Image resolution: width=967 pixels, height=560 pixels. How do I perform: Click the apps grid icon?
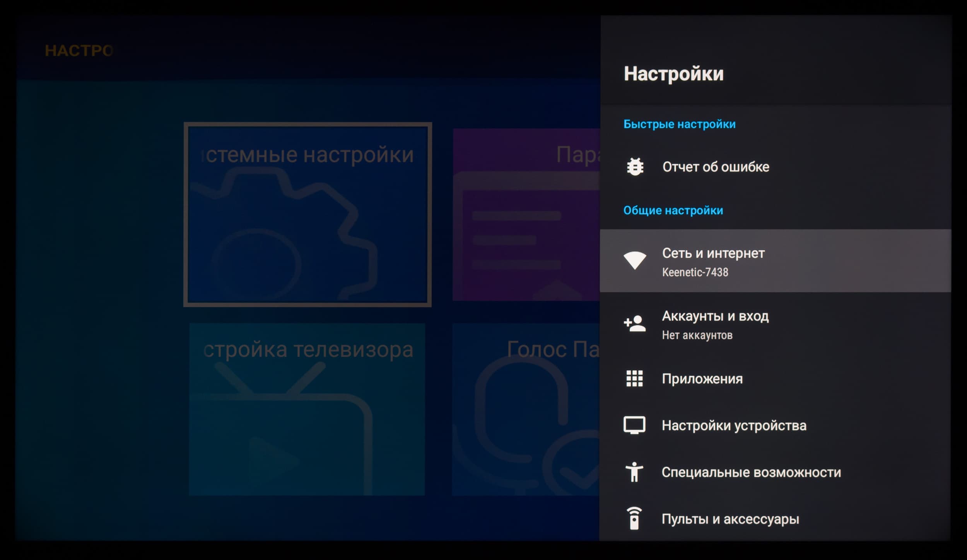click(x=635, y=378)
